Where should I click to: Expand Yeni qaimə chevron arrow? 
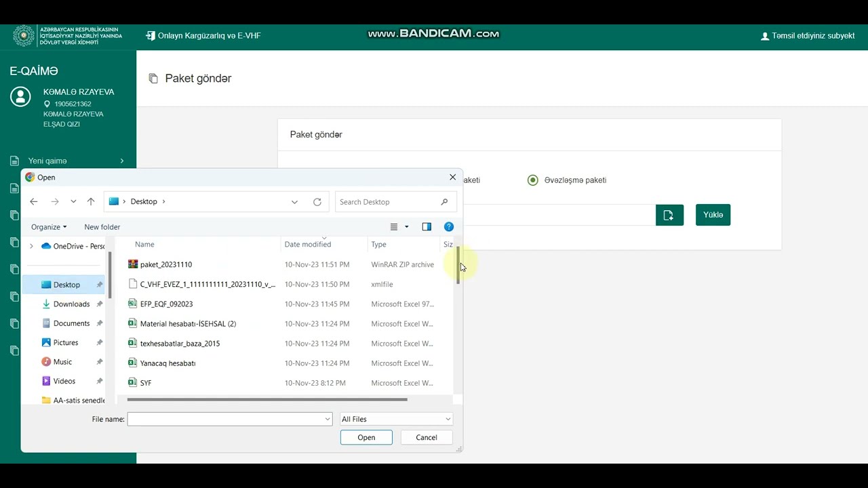point(122,161)
